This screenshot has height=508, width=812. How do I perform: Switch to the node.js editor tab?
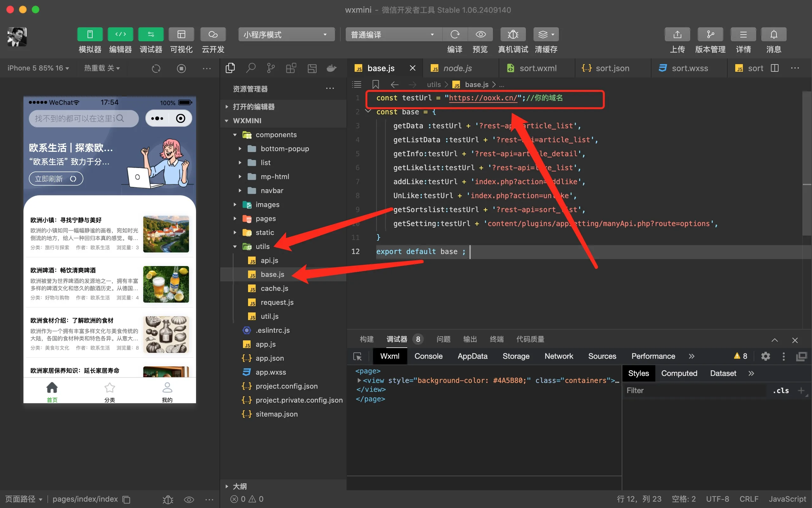(x=460, y=68)
